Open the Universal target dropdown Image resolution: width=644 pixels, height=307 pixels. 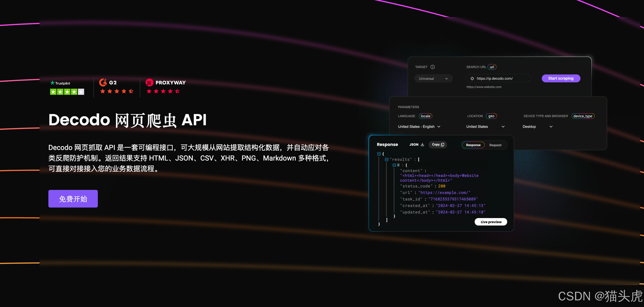click(x=434, y=79)
